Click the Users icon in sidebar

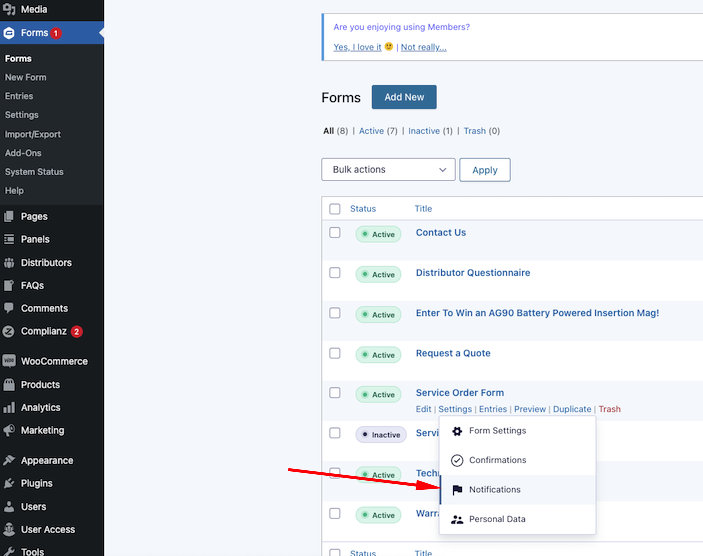pos(9,507)
